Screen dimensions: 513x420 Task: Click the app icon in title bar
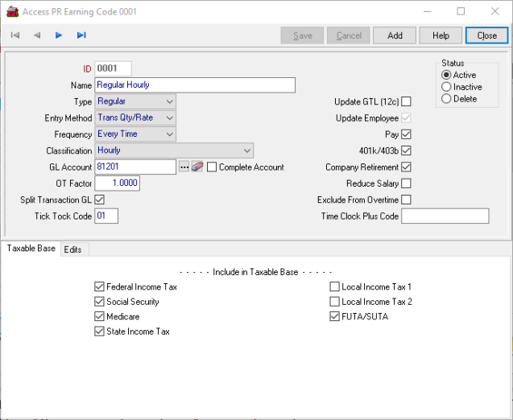tap(11, 11)
